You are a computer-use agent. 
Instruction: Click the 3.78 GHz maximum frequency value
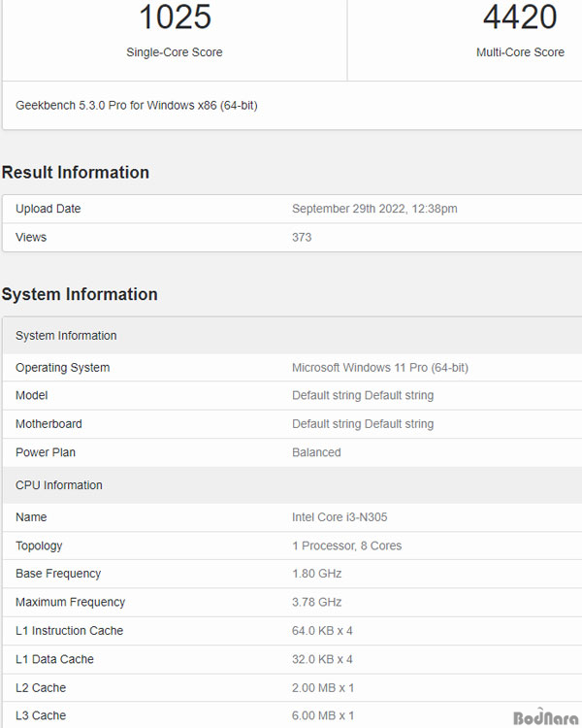coord(317,602)
